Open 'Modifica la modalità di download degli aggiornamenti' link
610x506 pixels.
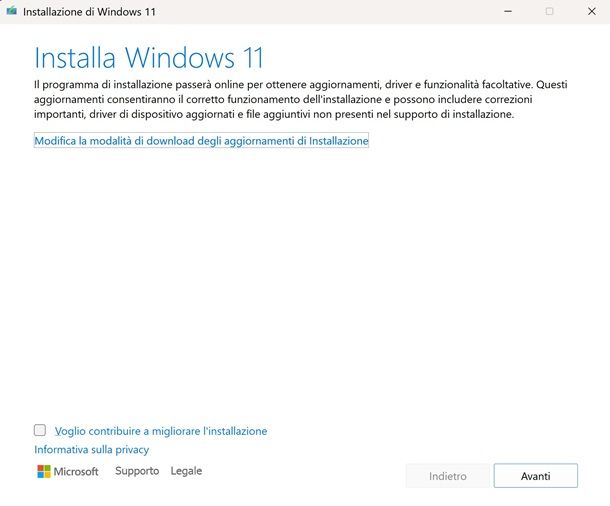click(x=201, y=141)
